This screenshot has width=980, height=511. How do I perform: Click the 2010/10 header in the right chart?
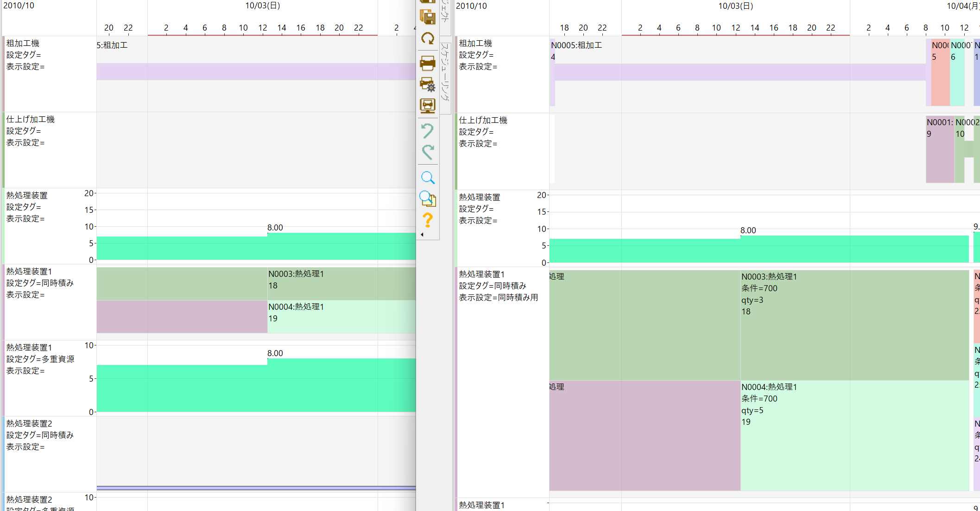pos(472,6)
